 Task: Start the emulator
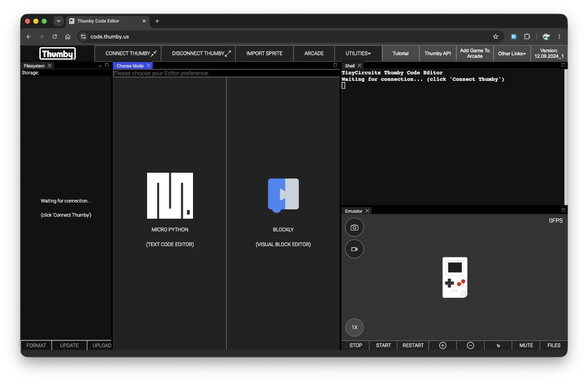click(383, 345)
